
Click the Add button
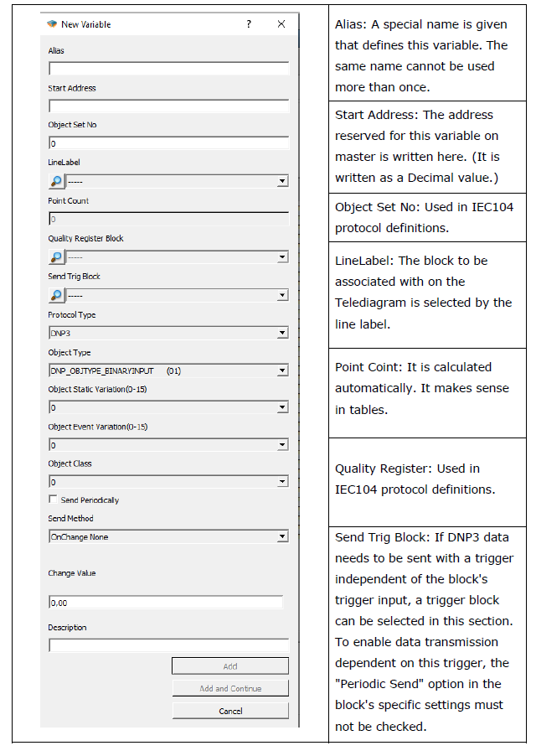[230, 665]
